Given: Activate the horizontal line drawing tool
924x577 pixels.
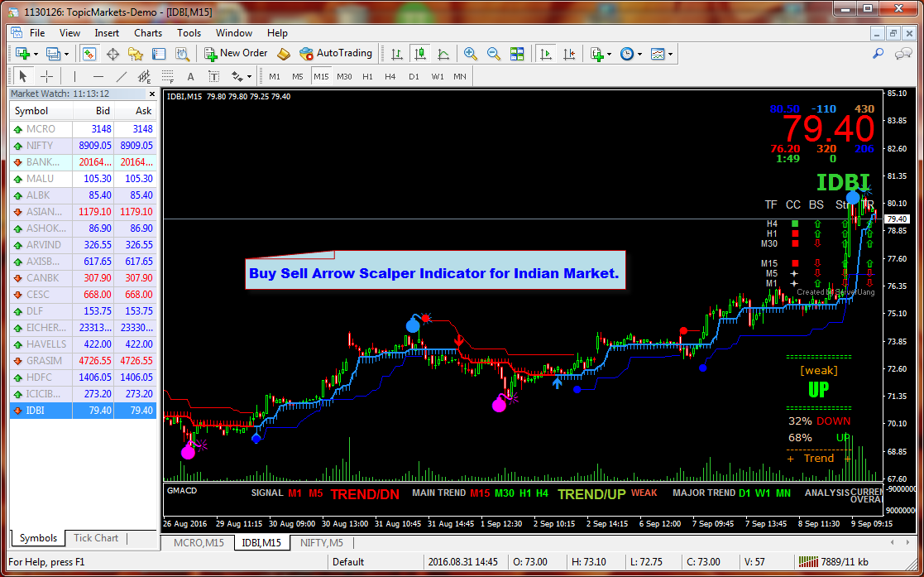Looking at the screenshot, I should [98, 76].
